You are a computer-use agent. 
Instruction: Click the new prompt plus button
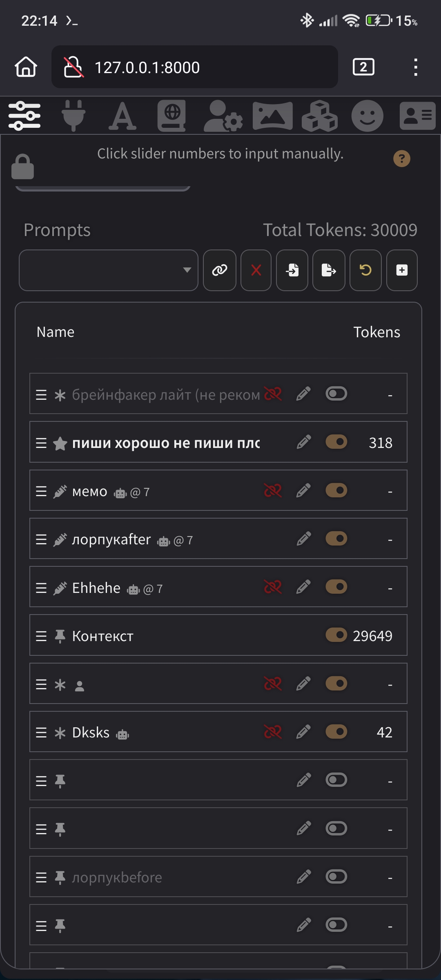[402, 270]
